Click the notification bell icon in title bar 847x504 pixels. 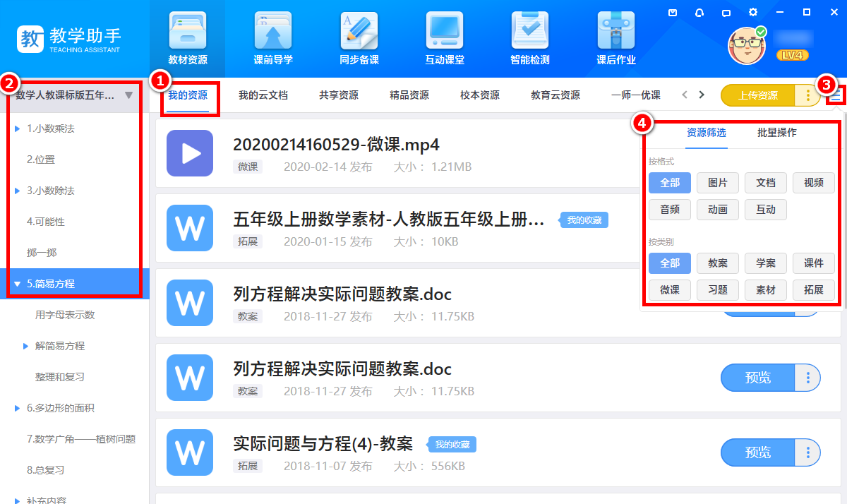point(699,13)
